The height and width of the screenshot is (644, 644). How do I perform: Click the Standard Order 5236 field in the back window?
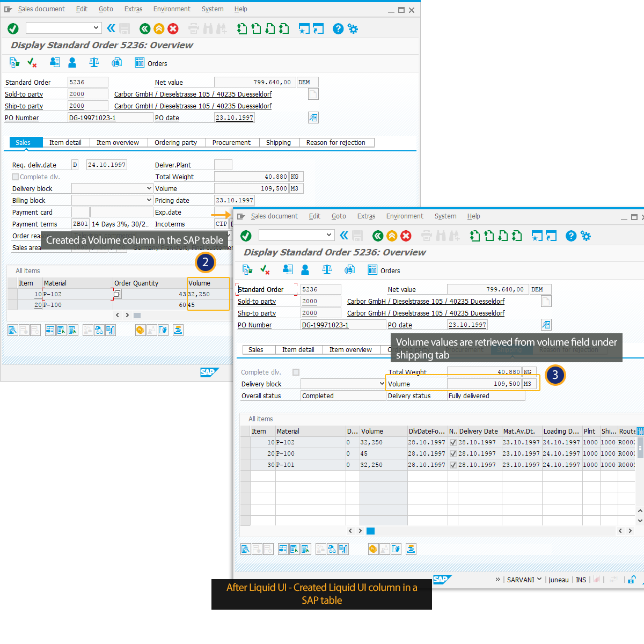tap(88, 82)
